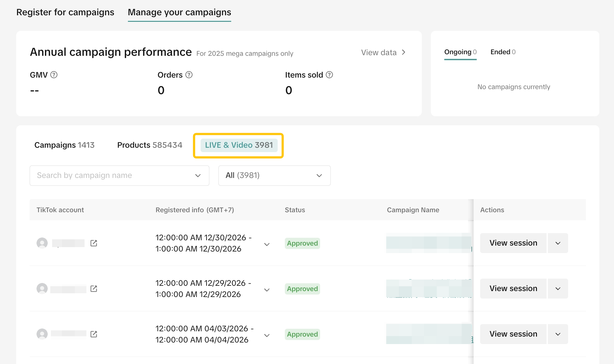The image size is (614, 364).
Task: Click the GMV help question icon
Action: pos(54,75)
